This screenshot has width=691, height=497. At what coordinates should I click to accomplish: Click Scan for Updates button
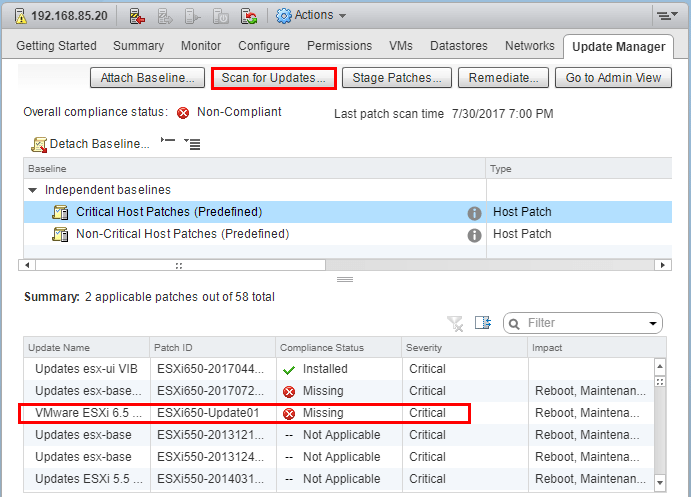[x=274, y=78]
